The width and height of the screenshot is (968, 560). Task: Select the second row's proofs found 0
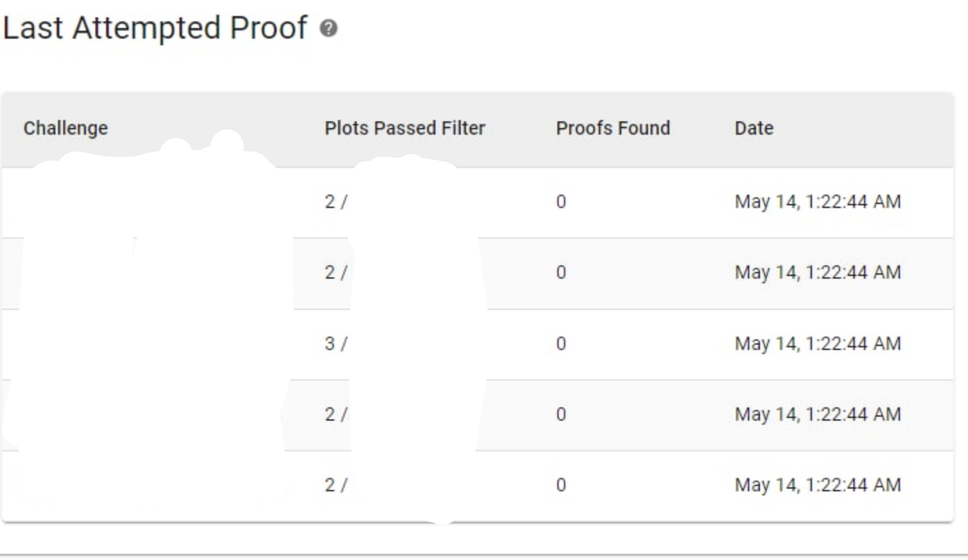561,273
